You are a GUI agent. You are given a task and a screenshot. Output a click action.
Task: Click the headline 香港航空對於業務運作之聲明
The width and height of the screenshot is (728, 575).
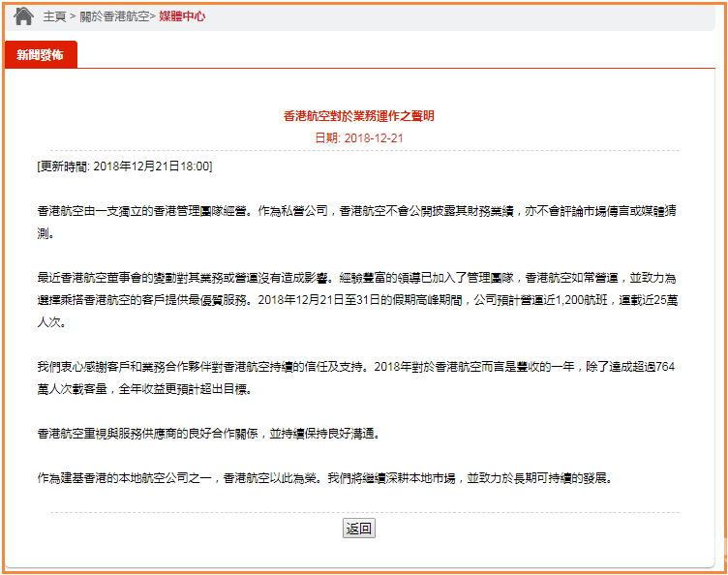(359, 116)
